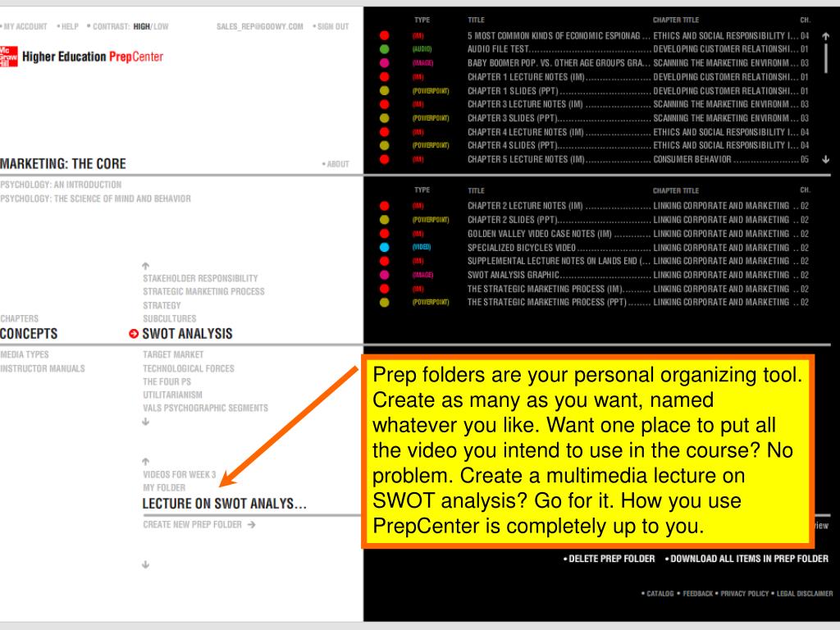The height and width of the screenshot is (630, 840).
Task: Select VALS Psychographic Segments concept
Action: click(205, 409)
